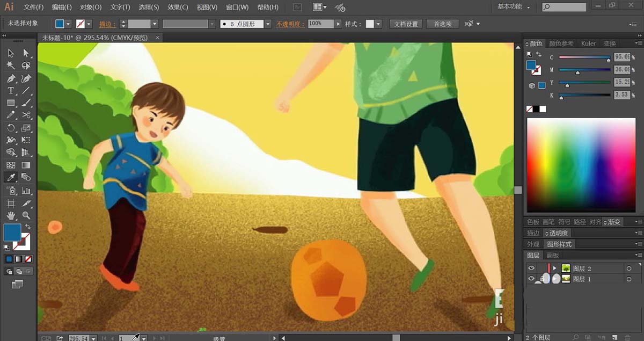This screenshot has height=341, width=644.
Task: Select the Pen tool
Action: pos(11,78)
